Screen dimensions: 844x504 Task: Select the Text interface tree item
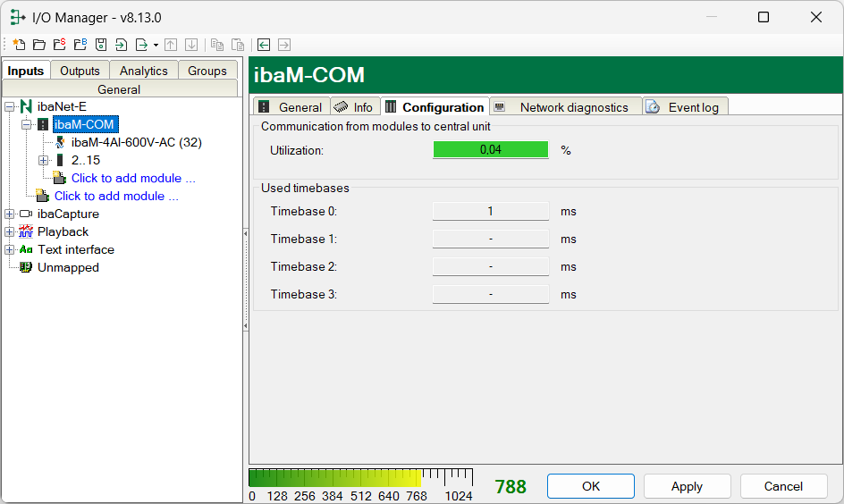[x=76, y=249]
